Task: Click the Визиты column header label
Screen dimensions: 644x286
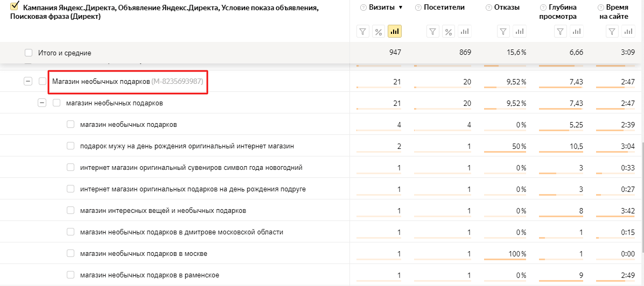Action: pyautogui.click(x=382, y=8)
